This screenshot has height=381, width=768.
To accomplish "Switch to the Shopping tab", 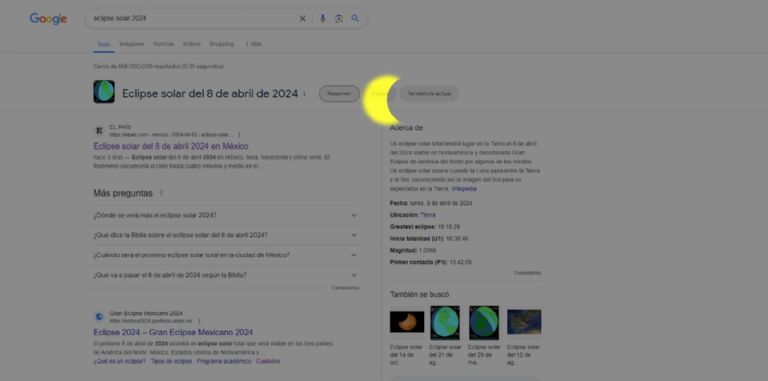I will (x=222, y=44).
